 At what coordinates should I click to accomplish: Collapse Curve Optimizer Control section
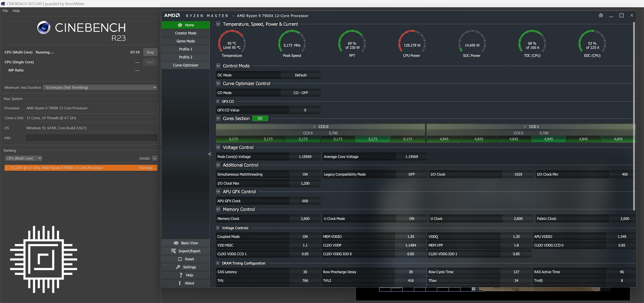pyautogui.click(x=218, y=83)
